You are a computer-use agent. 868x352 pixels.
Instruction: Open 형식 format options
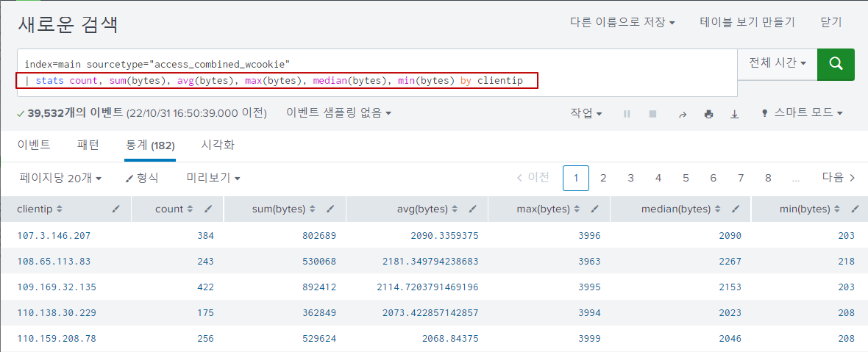point(142,178)
